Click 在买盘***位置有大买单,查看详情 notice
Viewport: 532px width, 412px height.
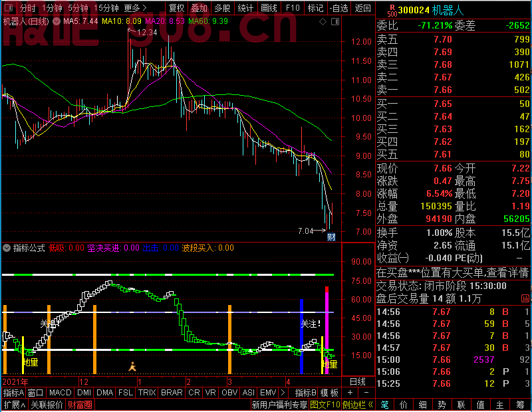(453, 272)
